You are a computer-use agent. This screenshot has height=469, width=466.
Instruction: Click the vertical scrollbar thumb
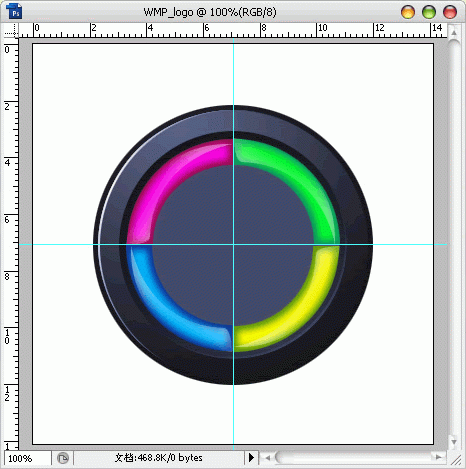tap(454, 237)
